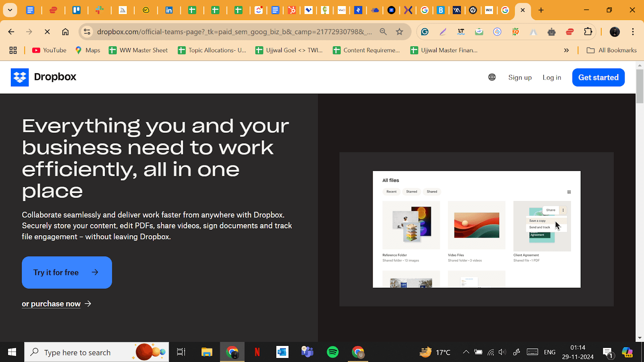Open Outlook from the taskbar

pyautogui.click(x=282, y=352)
